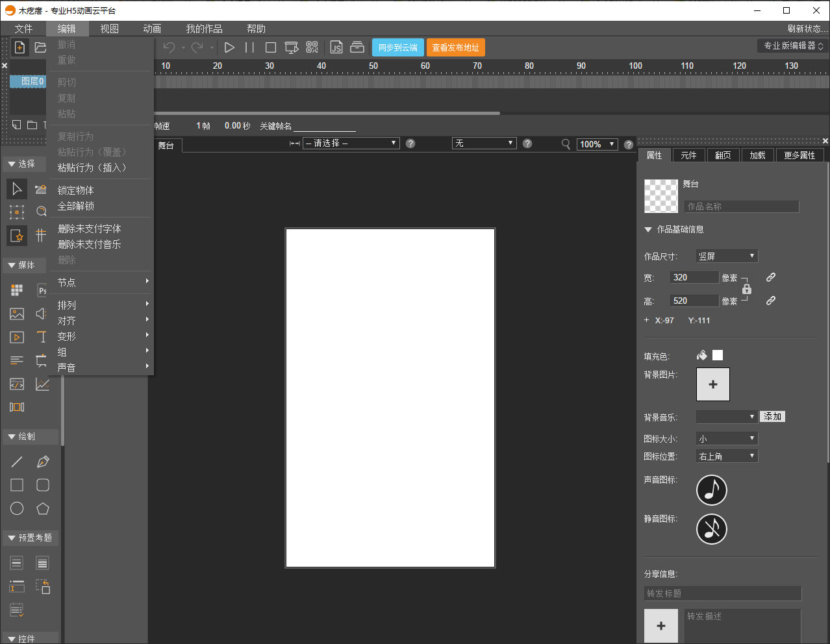Viewport: 830px width, 644px height.
Task: Select the pentagon polygon shape tool
Action: pos(43,508)
